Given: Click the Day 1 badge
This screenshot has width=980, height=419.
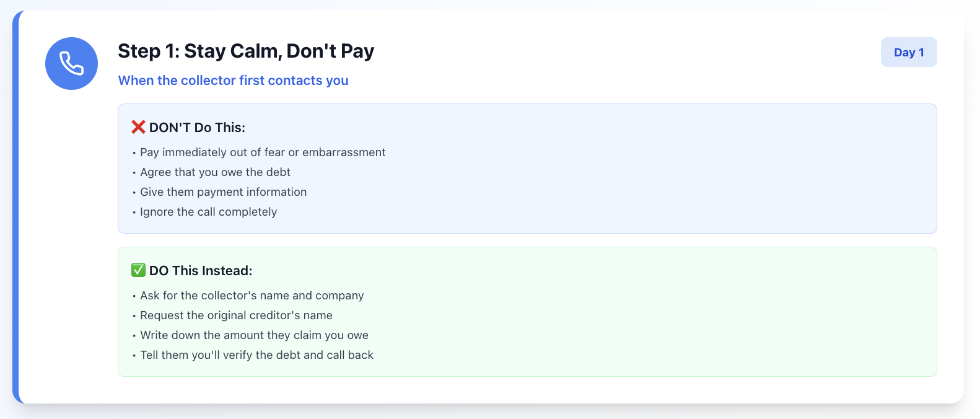Looking at the screenshot, I should pos(909,52).
